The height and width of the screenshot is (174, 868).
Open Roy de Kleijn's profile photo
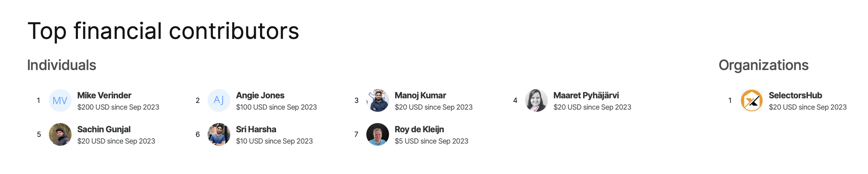[377, 134]
